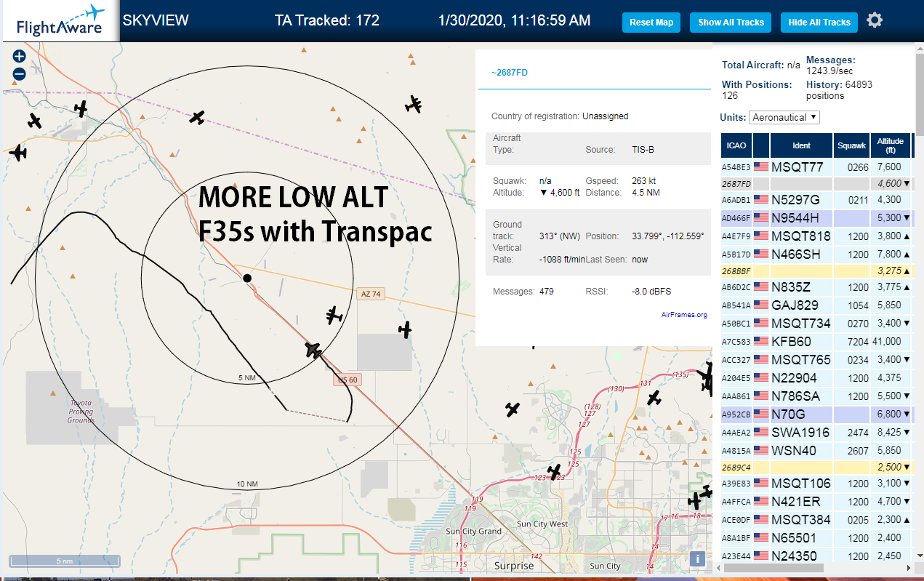Click the AZ 74 route shield
The width and height of the screenshot is (924, 581).
coord(371,294)
